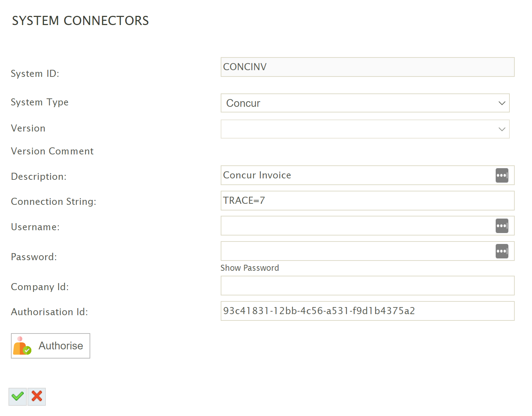Click the Password field ellipsis icon
Screen dimensions: 532x416
click(x=502, y=251)
